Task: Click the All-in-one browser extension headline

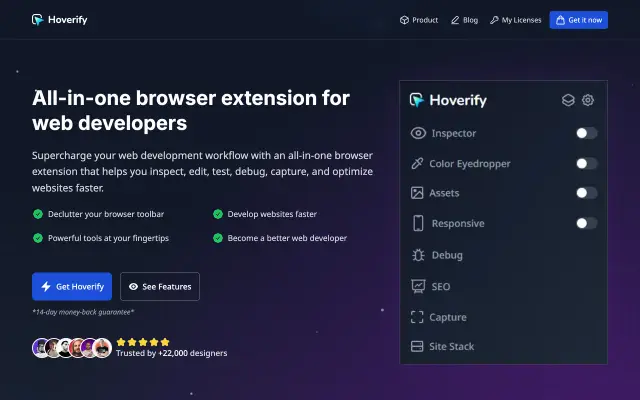Action: pos(191,110)
